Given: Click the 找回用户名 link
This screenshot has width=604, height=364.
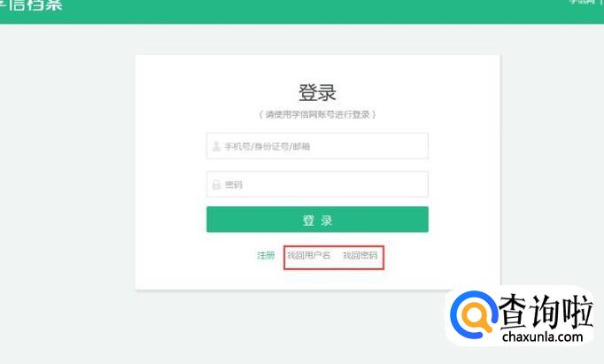Looking at the screenshot, I should coord(308,255).
